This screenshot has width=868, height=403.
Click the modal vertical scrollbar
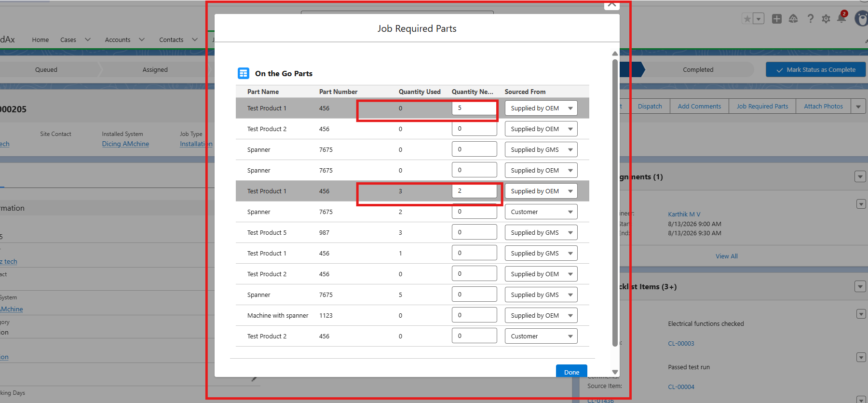(x=615, y=202)
